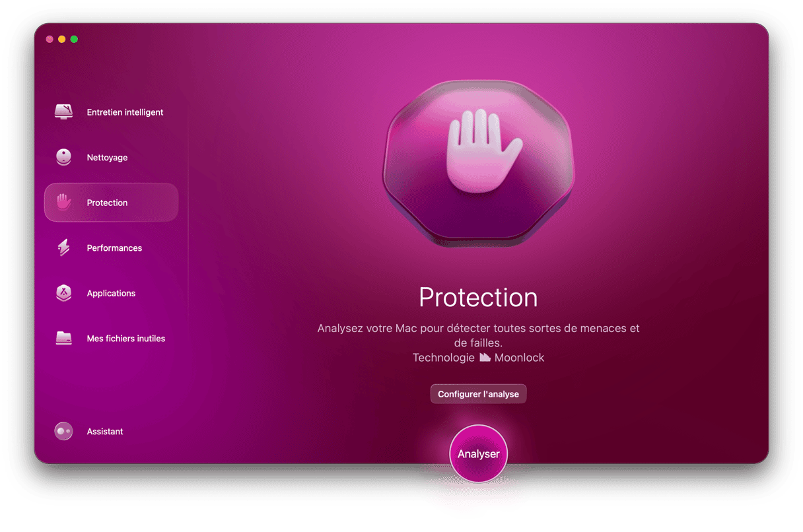The height and width of the screenshot is (532, 803).
Task: Open the Performances module label
Action: 114,248
